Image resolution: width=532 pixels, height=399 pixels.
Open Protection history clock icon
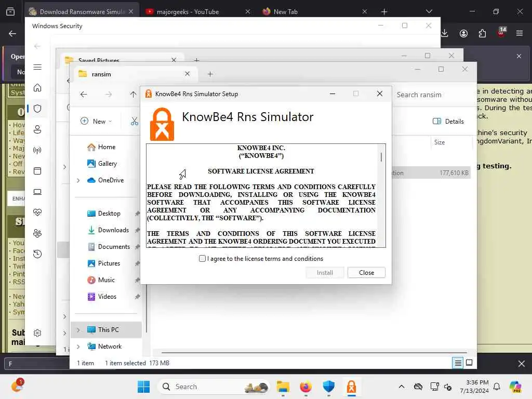(37, 254)
